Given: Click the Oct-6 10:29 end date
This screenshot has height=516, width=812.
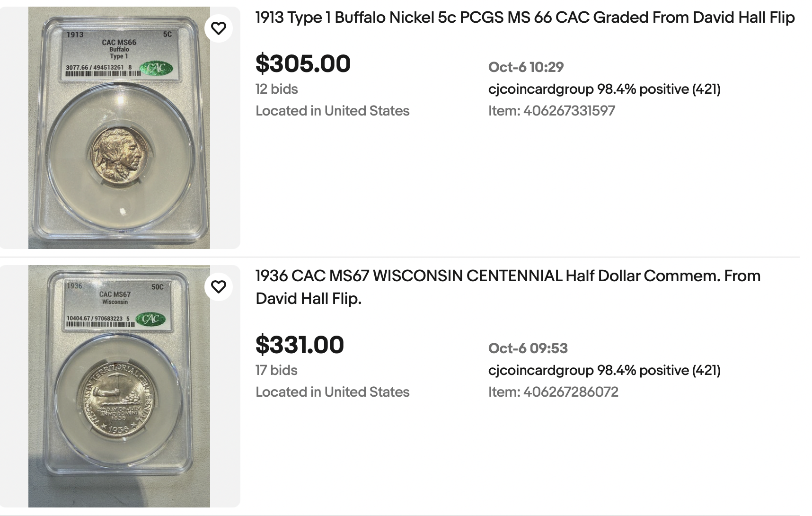Looking at the screenshot, I should [x=526, y=67].
